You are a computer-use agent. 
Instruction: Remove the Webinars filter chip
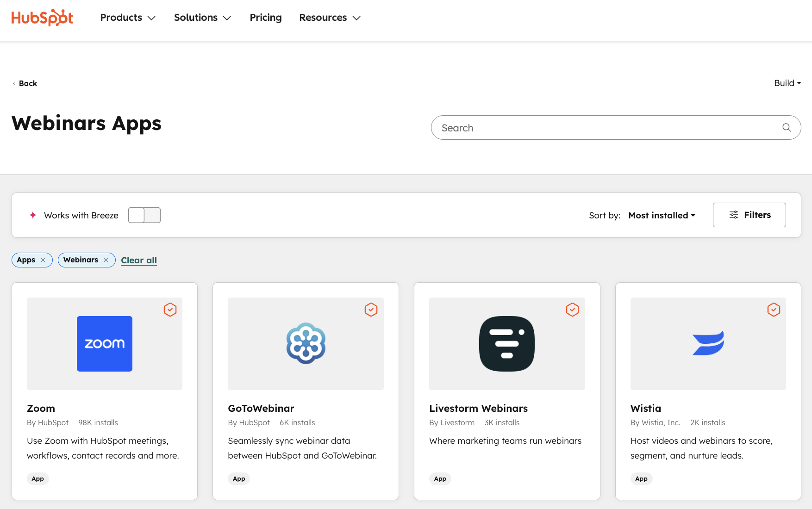click(106, 260)
